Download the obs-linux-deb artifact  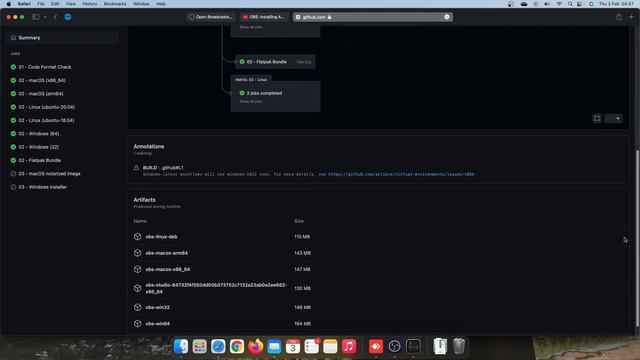(x=161, y=237)
